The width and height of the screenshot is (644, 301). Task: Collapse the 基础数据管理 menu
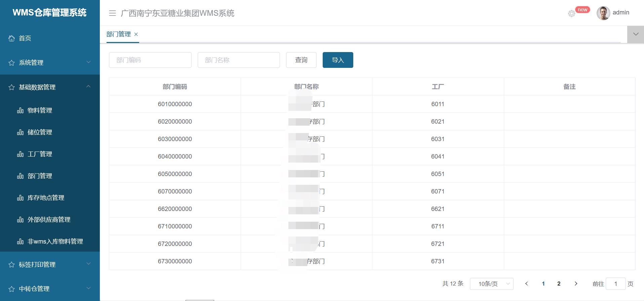pyautogui.click(x=88, y=87)
